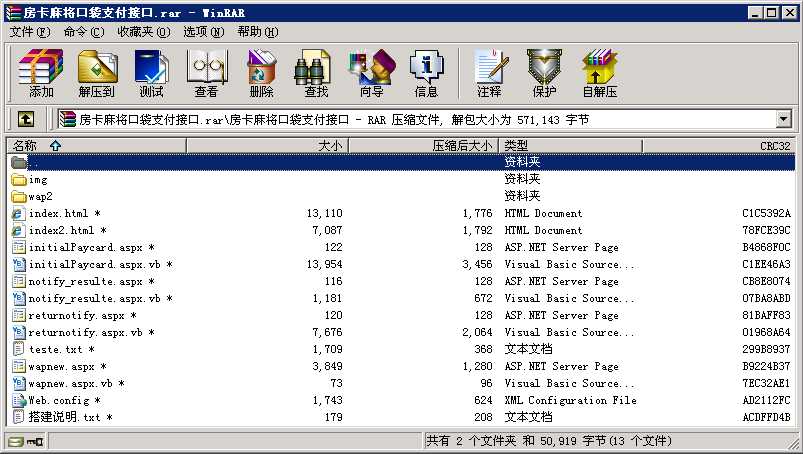The height and width of the screenshot is (454, 803).
Task: Click size value 7,676 of returnnotify.aspx.vb
Action: pos(327,333)
